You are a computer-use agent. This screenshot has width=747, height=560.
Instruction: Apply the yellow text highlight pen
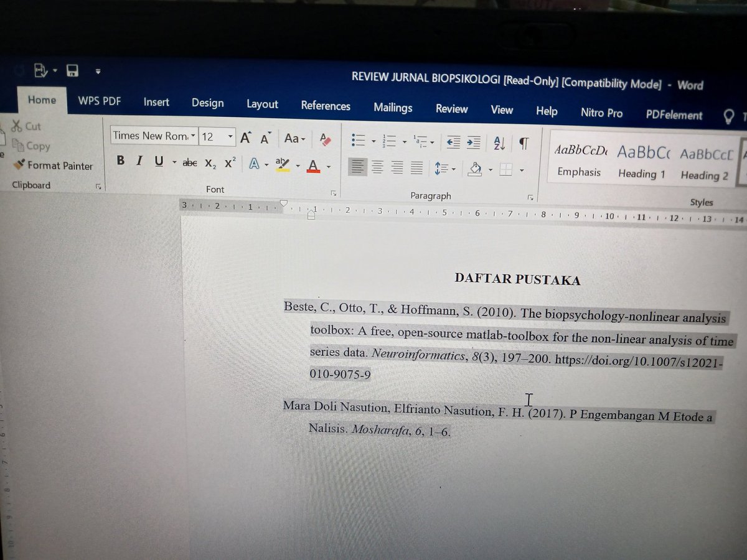tap(282, 165)
